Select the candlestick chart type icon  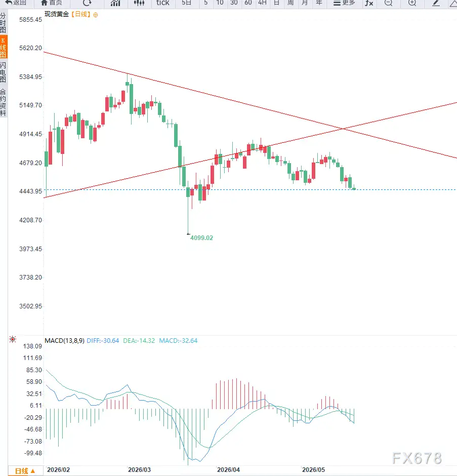(x=139, y=3)
